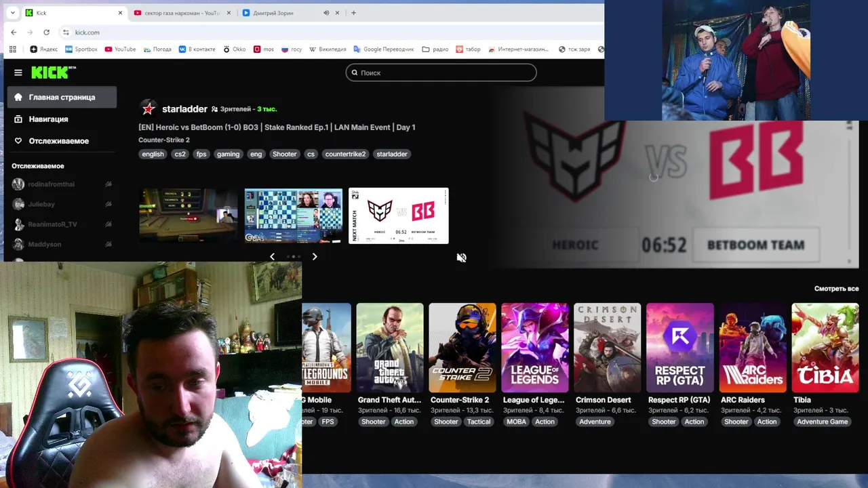Select the countertrike2 tag
The image size is (868, 488).
[x=345, y=154]
